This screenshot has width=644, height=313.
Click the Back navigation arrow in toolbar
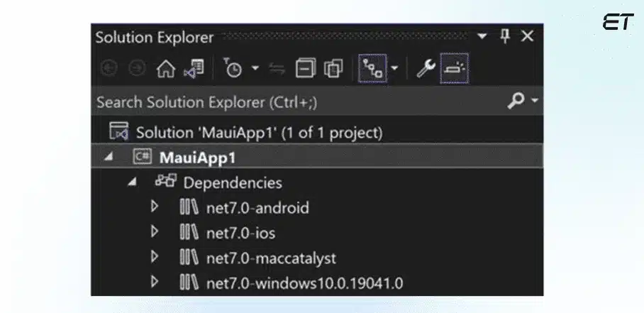click(109, 69)
